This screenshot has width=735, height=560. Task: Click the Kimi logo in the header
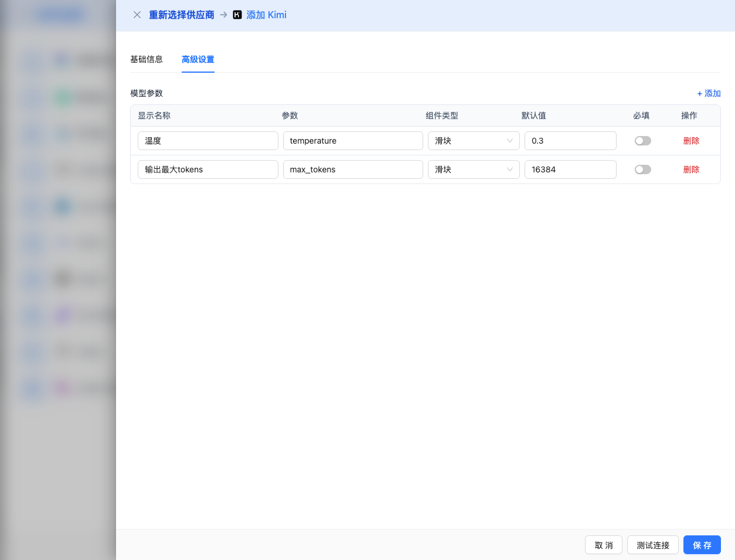(x=237, y=15)
